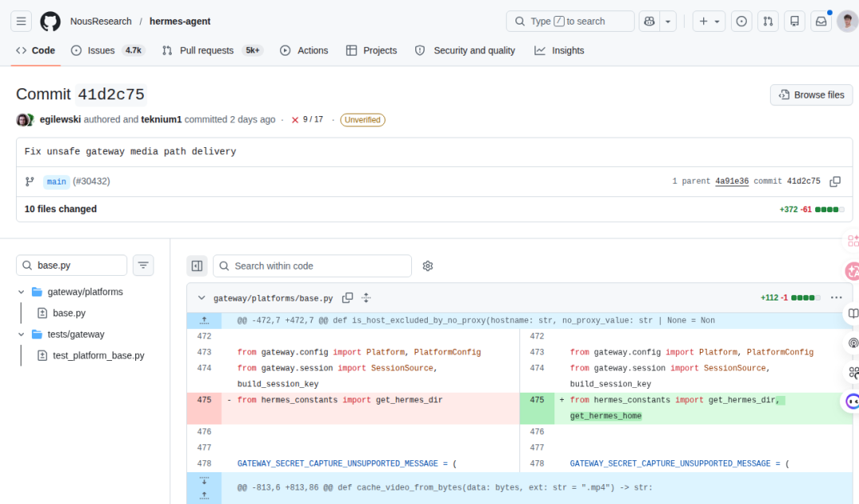
Task: Open the user profile avatar menu
Action: click(848, 21)
